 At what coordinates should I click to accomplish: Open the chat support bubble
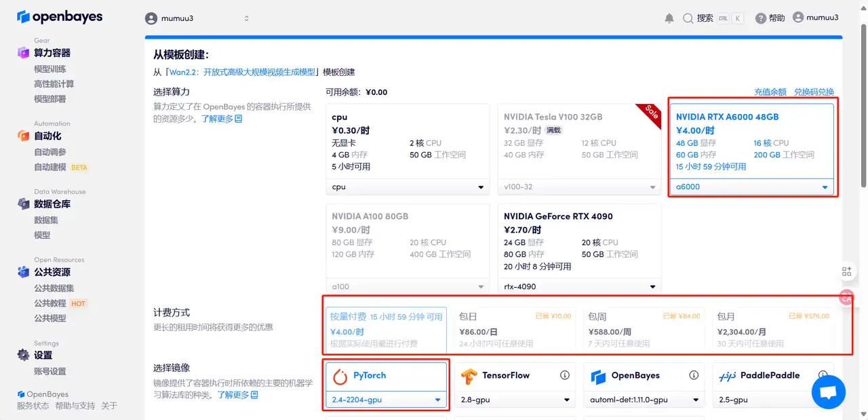[829, 392]
